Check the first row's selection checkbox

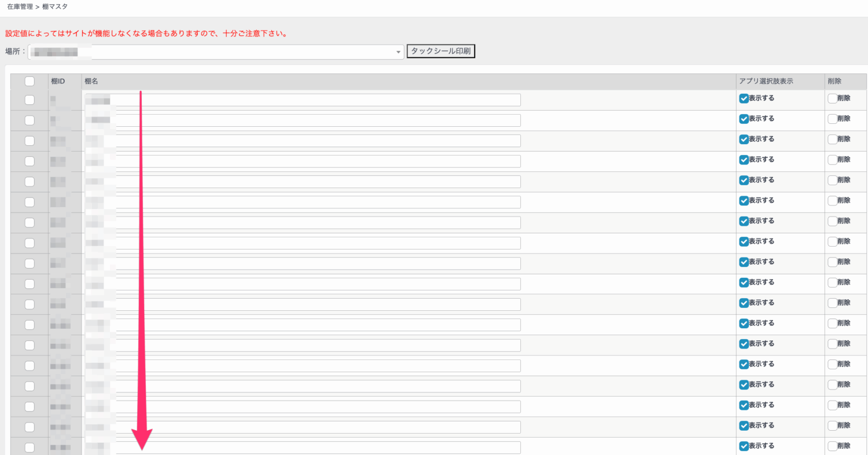(30, 100)
